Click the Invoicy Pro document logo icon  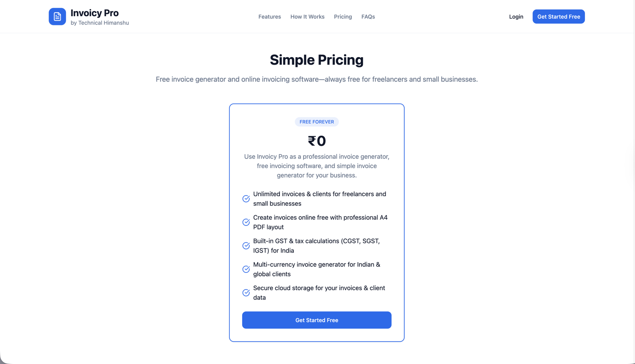coord(57,17)
